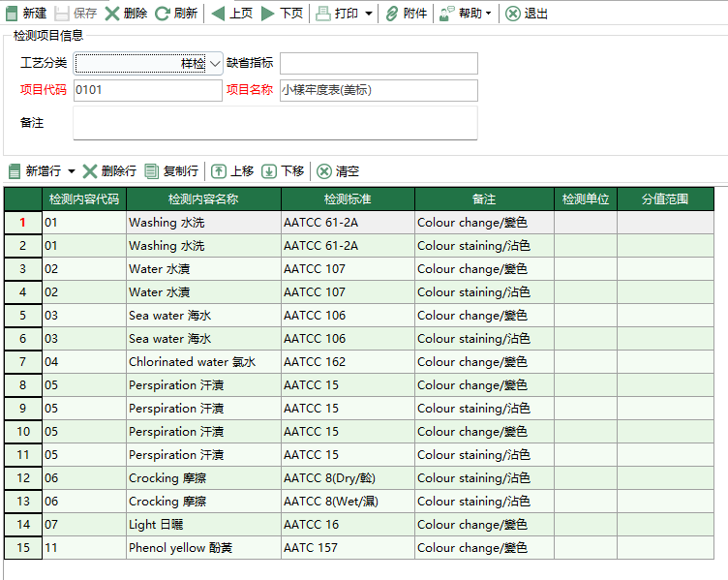Move row down with 下移 icon
728x580 pixels.
tap(269, 171)
